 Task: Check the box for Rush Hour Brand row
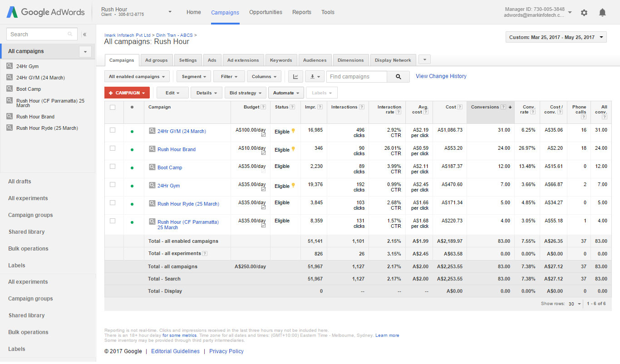click(113, 148)
